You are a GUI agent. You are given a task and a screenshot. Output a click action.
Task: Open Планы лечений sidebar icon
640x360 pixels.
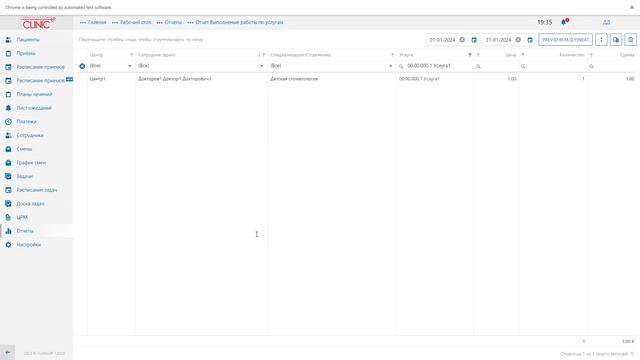(8, 94)
